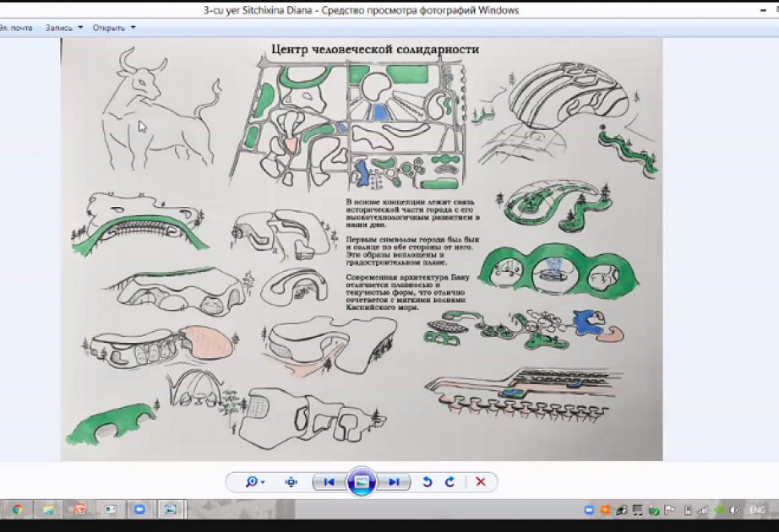Rotate the image counterclockwise
Screen dimensions: 779x532
tap(427, 482)
